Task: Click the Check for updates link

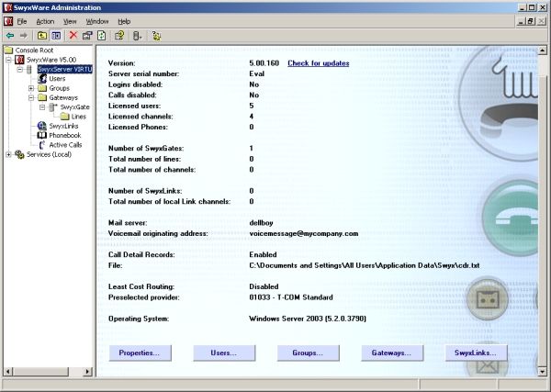Action: (x=319, y=63)
